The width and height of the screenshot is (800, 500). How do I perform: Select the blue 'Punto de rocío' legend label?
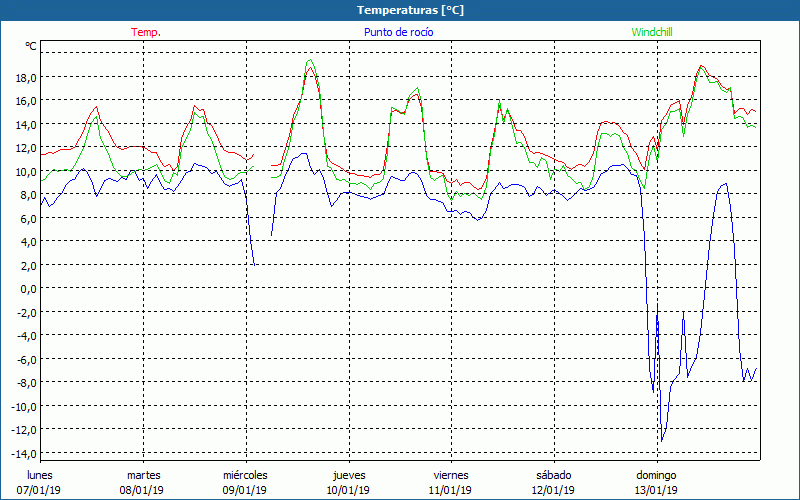click(x=398, y=32)
